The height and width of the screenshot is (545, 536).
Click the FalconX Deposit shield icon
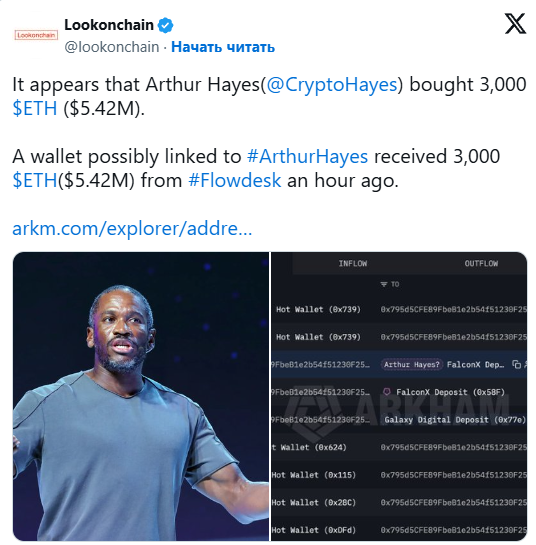(387, 392)
